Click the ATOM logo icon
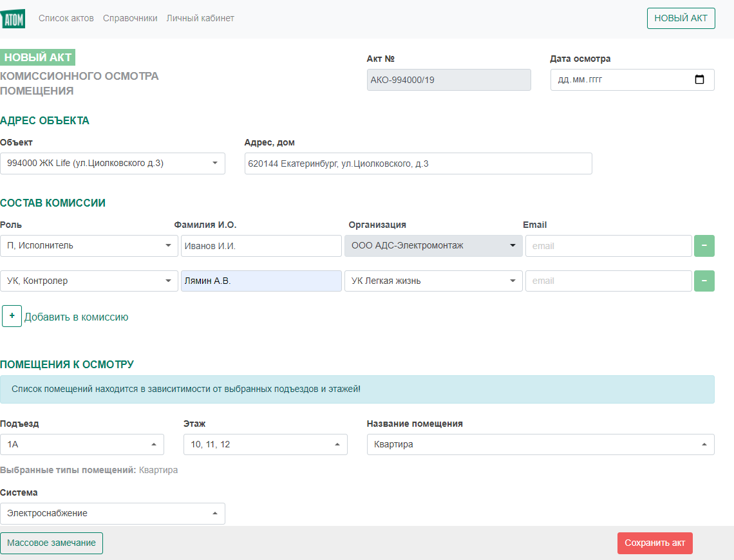Screen dimensions: 734x560 [x=13, y=19]
